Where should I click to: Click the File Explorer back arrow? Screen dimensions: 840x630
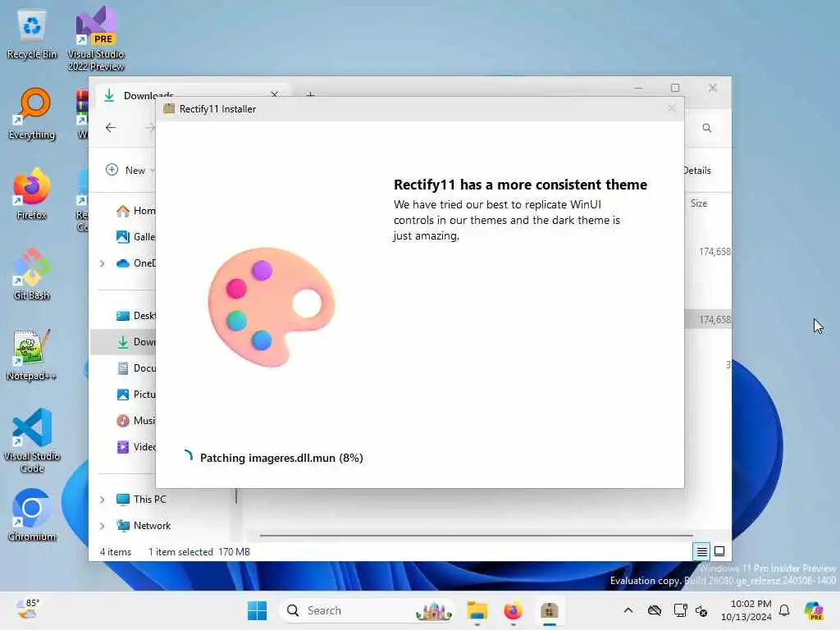[111, 127]
